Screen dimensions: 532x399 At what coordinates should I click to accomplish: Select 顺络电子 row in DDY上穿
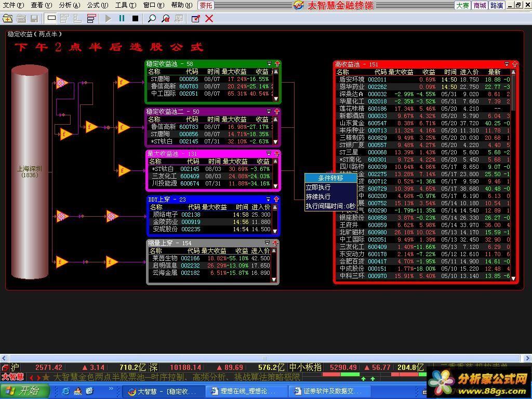click(210, 215)
